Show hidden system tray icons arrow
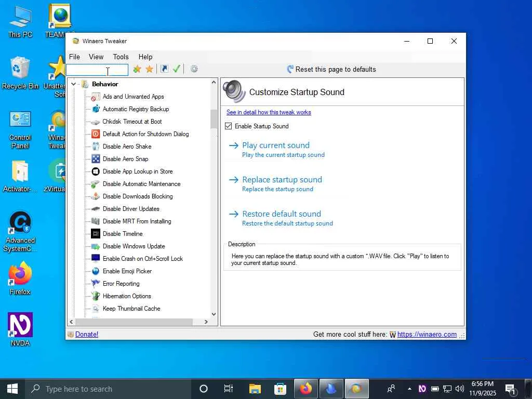This screenshot has width=532, height=399. point(409,389)
